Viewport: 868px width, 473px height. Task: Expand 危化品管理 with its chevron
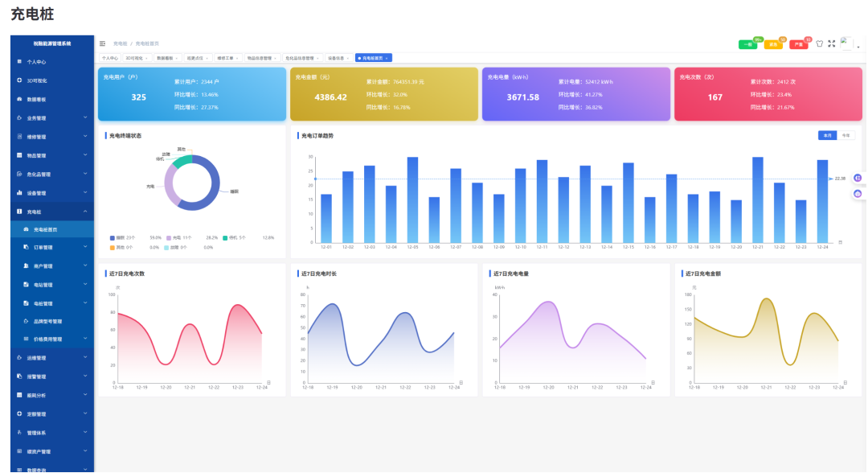(85, 174)
